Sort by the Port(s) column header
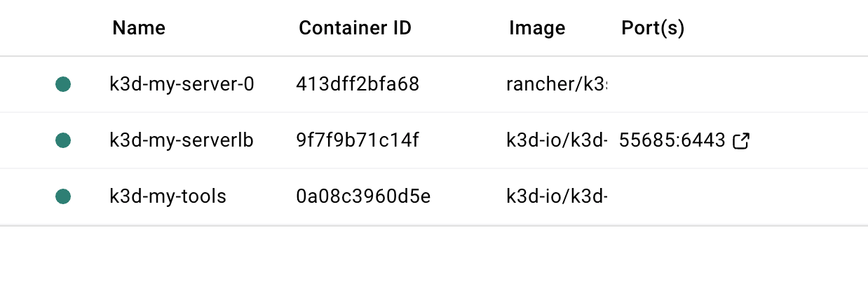Image resolution: width=868 pixels, height=282 pixels. (x=653, y=28)
